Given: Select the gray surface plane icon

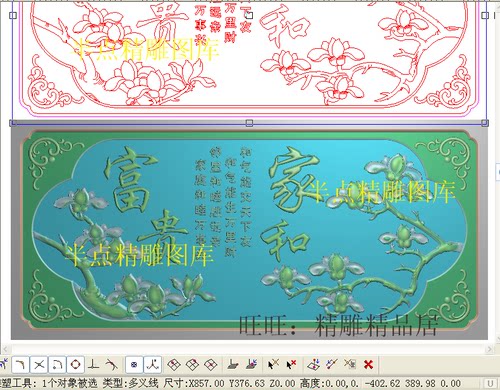Looking at the screenshot, I should [233, 365].
